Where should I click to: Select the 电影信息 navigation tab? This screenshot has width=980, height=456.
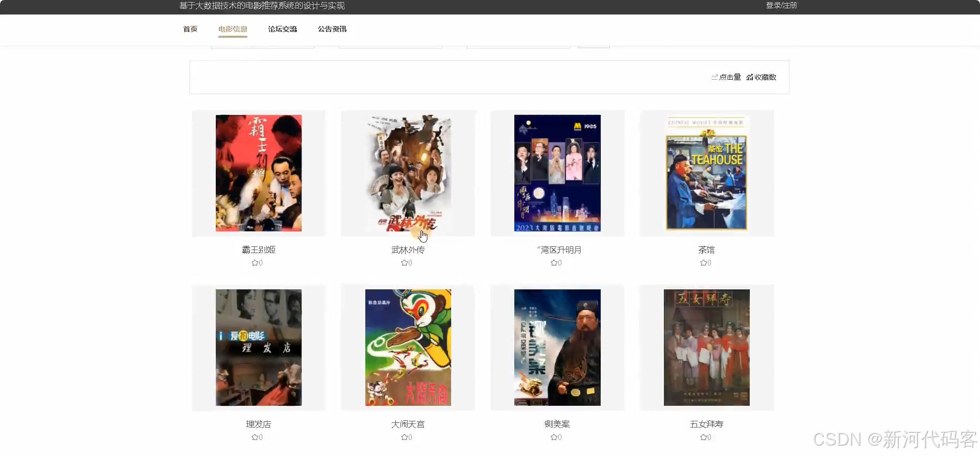[233, 29]
